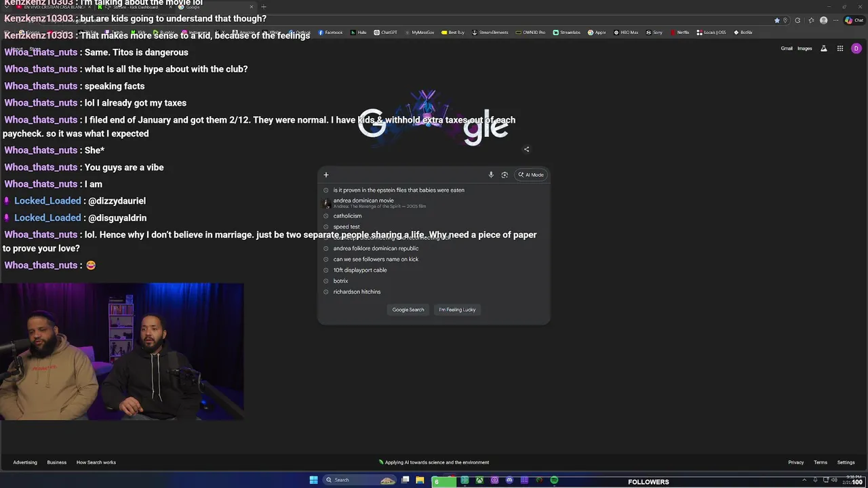Select the 10ft displayport cable suggestion

point(434,270)
